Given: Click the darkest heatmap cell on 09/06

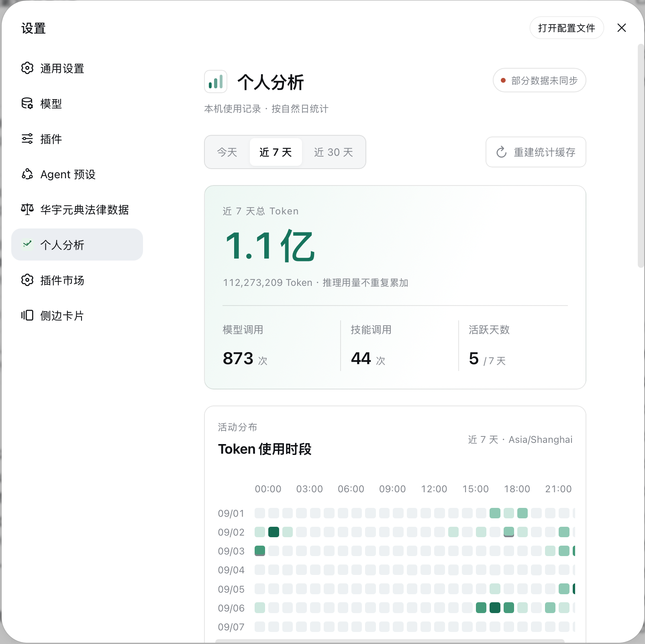Looking at the screenshot, I should tap(495, 607).
